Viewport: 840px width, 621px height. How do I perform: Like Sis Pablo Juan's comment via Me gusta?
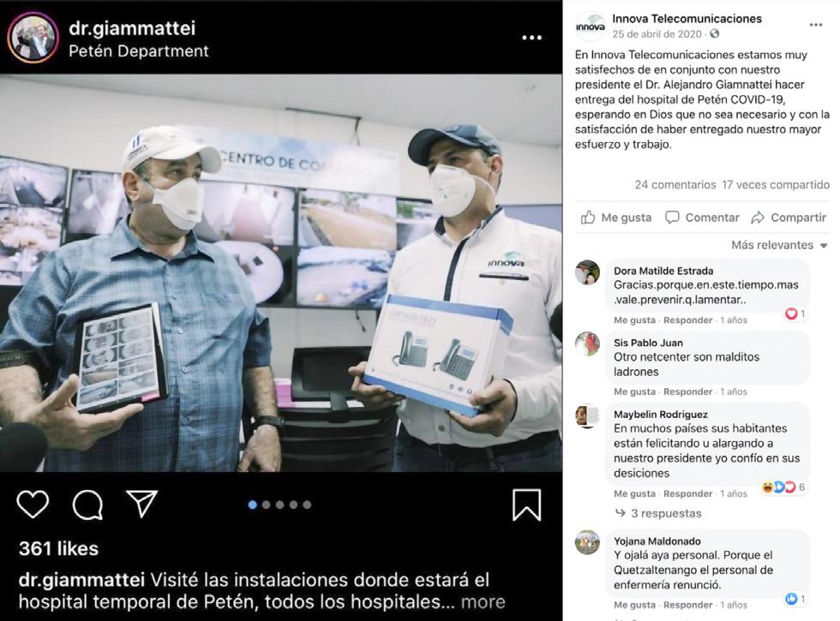tap(634, 392)
